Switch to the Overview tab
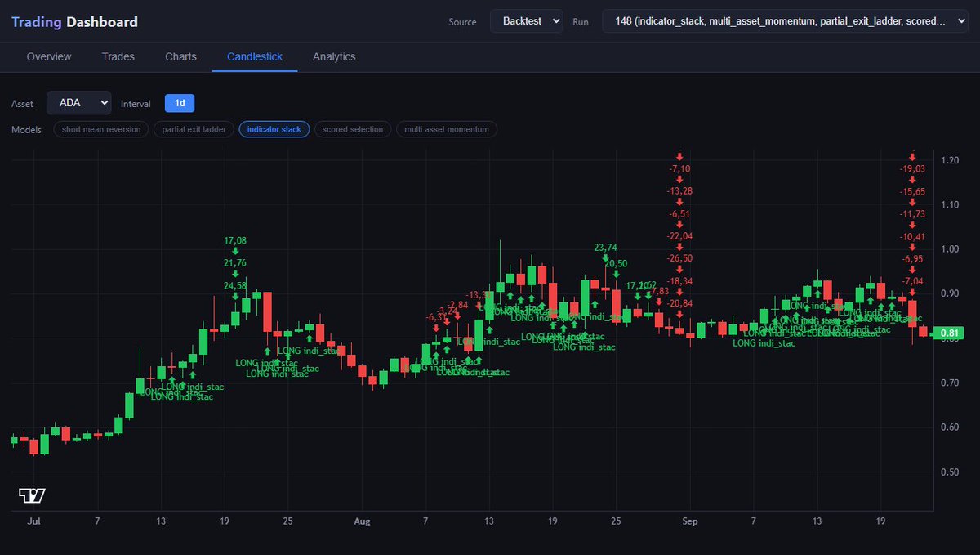Screen dimensions: 980x555 pyautogui.click(x=49, y=56)
